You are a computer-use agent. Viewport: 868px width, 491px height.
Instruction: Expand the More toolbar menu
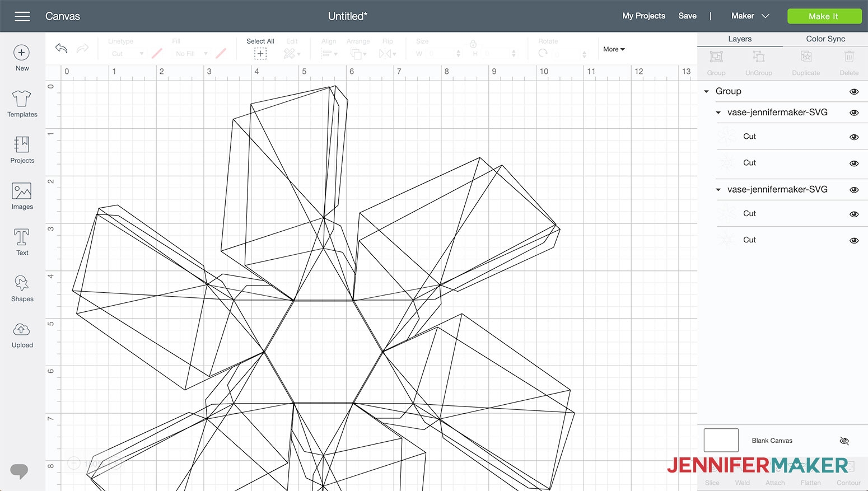tap(614, 49)
